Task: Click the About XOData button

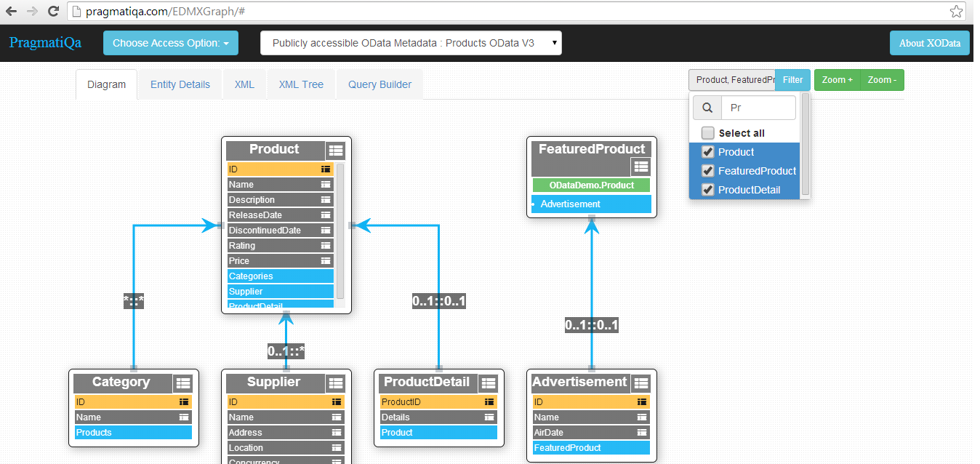Action: tap(929, 43)
